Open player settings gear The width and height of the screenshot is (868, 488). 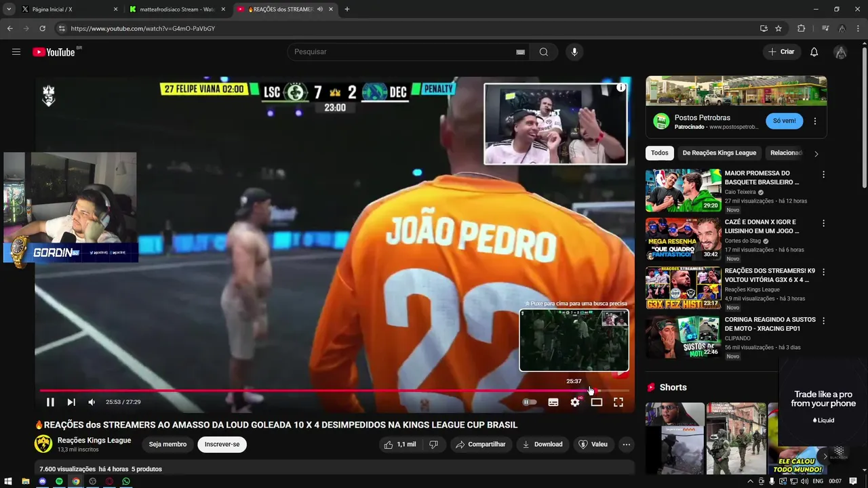click(575, 402)
